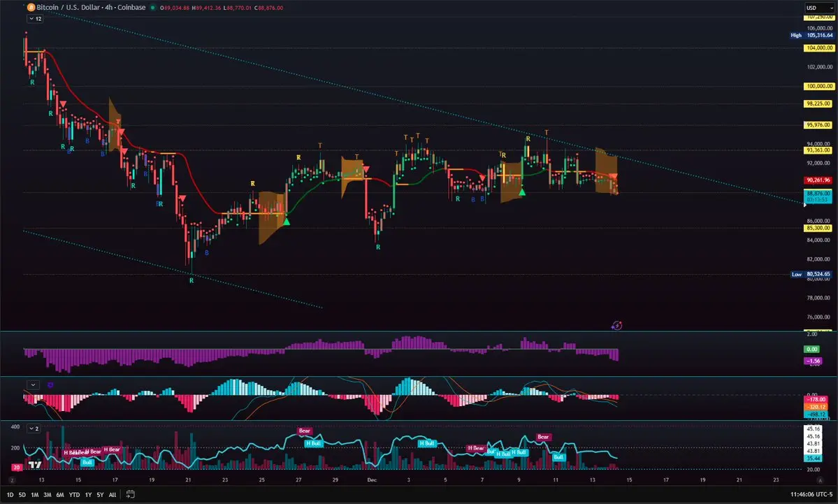The height and width of the screenshot is (504, 838).
Task: Click green buy triangle near Dec 9
Action: [522, 192]
